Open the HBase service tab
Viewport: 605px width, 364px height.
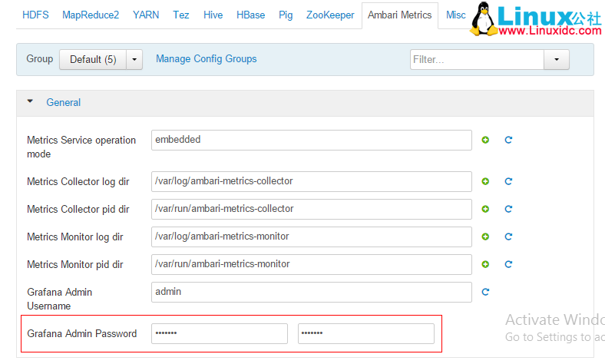click(250, 15)
